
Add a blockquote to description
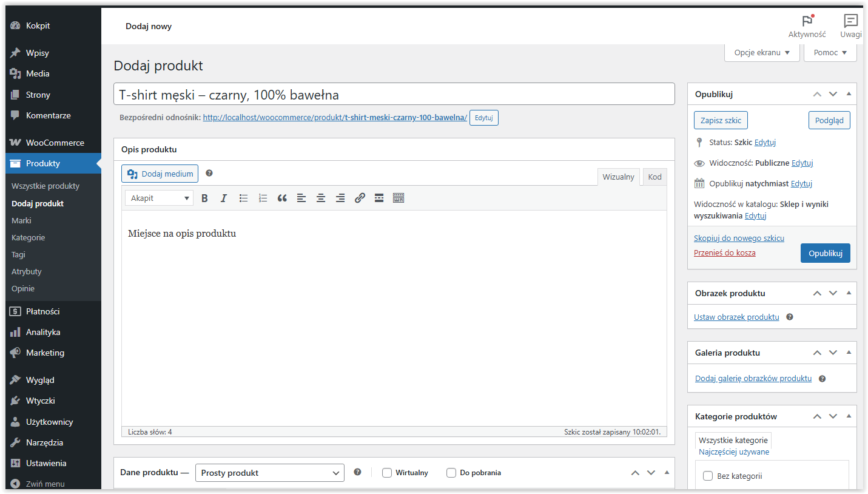point(282,198)
